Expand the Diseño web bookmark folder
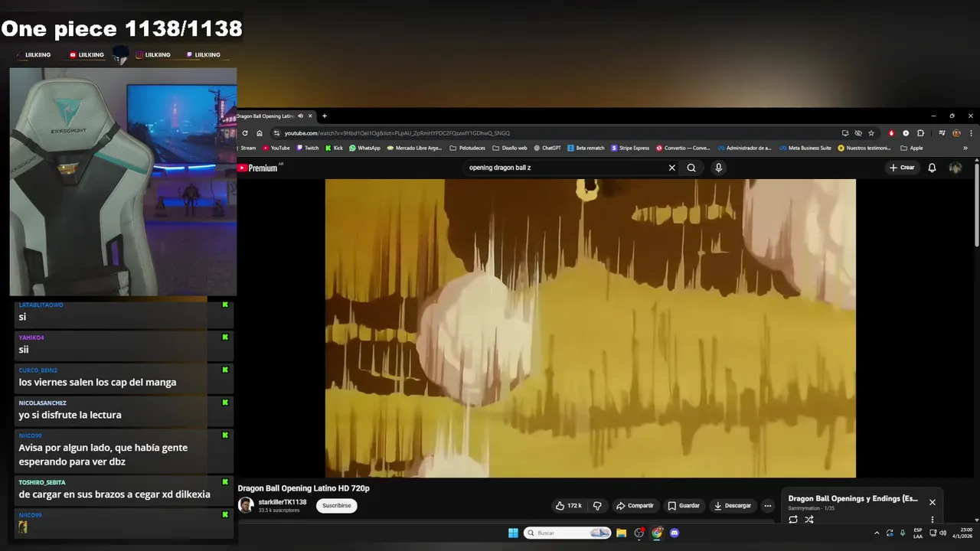Screen dimensions: 980x551 (x=510, y=148)
